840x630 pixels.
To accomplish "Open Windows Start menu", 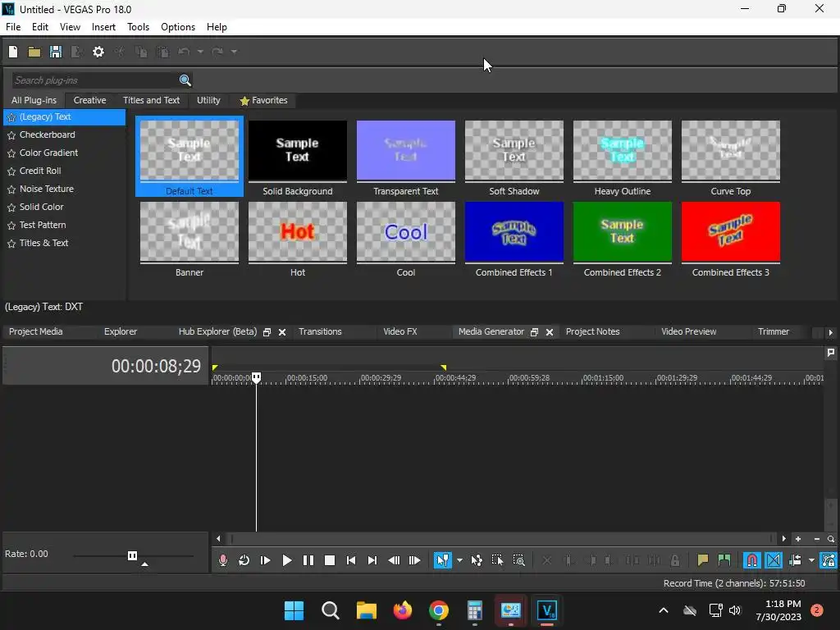I will [x=294, y=610].
